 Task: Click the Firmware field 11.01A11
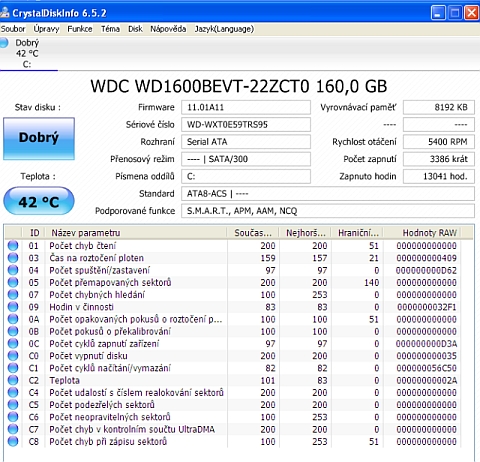[246, 107]
